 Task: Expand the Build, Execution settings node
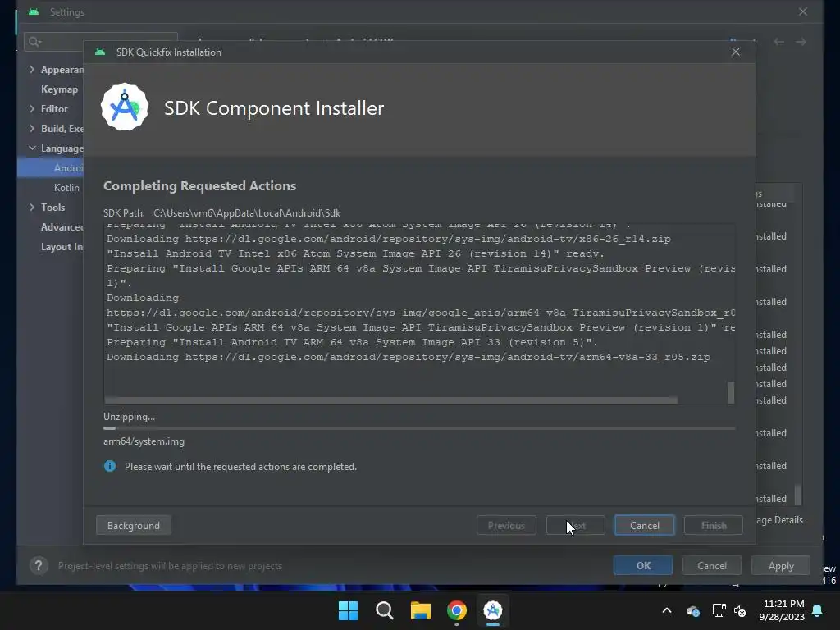(x=32, y=129)
